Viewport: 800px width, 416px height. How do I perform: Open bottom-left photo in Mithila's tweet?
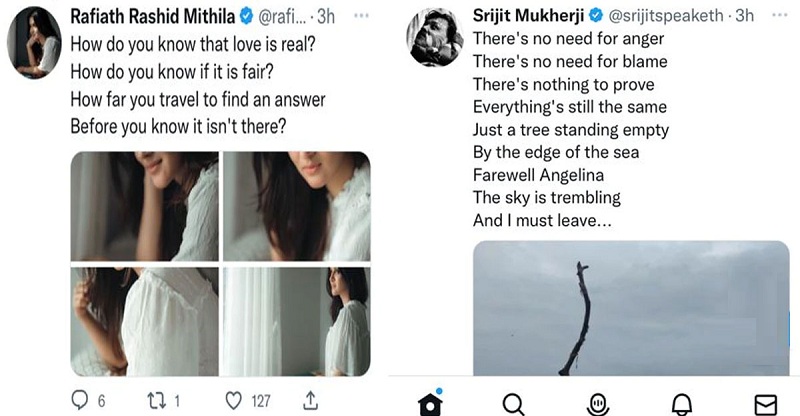144,320
